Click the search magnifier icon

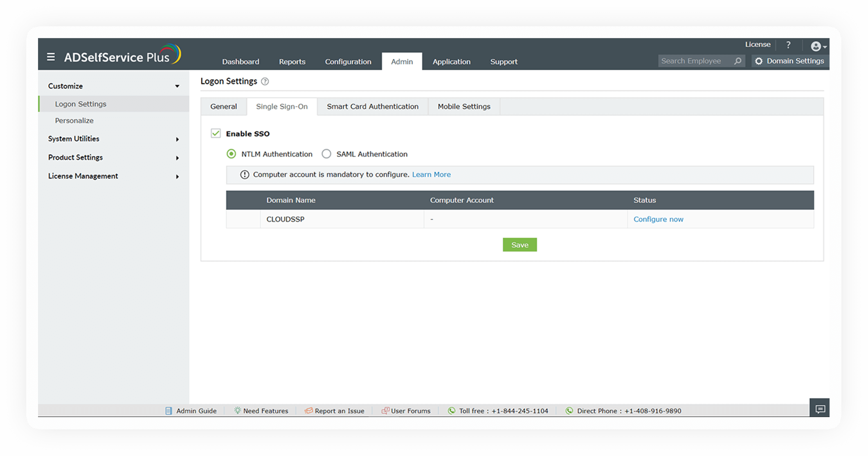point(738,61)
